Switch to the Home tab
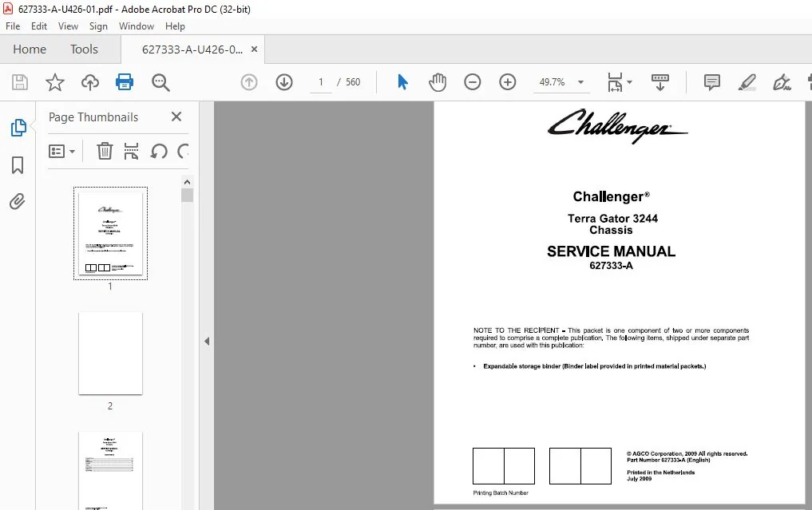 point(30,49)
